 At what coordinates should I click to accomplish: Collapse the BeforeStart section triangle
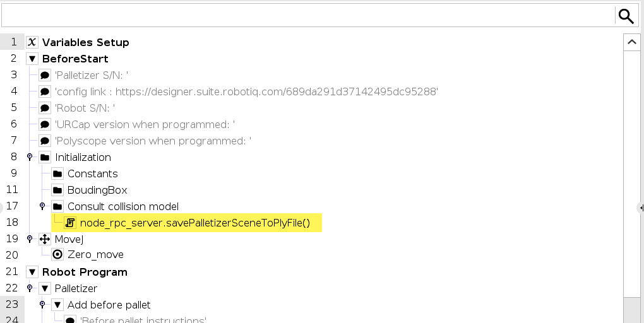[32, 59]
